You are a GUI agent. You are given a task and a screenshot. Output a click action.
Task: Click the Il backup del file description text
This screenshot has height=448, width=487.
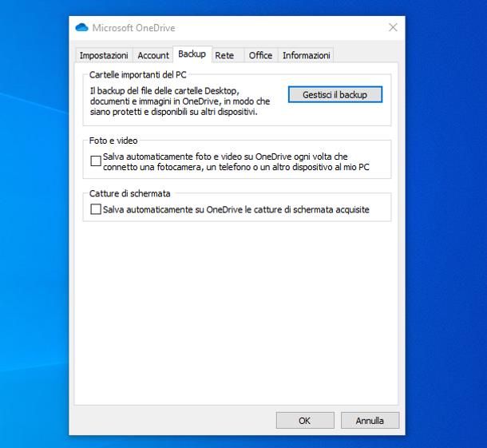point(180,101)
